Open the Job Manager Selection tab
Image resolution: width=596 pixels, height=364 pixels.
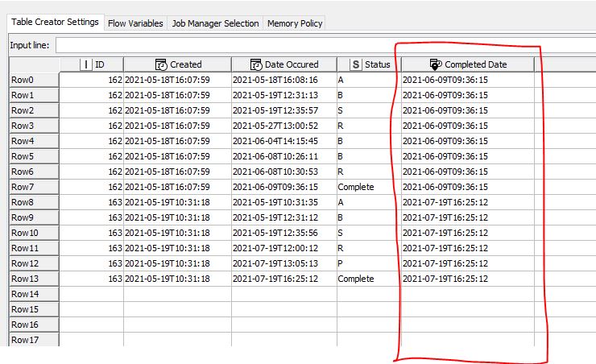pyautogui.click(x=215, y=23)
